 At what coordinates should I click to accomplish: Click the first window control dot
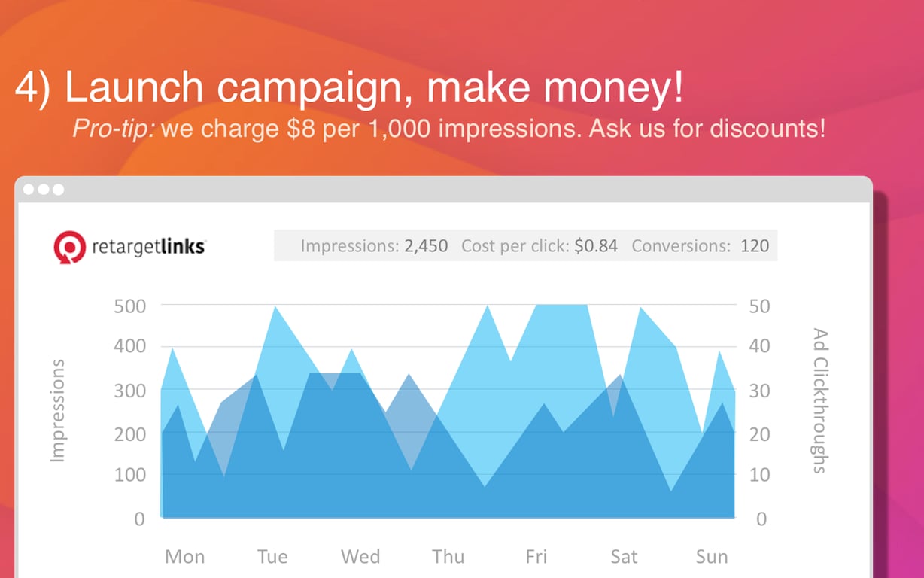click(x=29, y=190)
